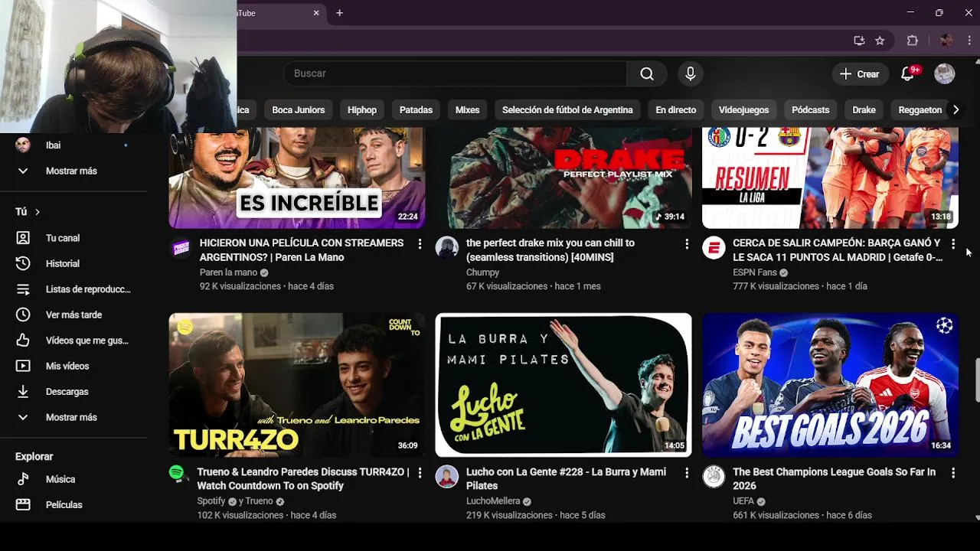Open notifications bell
Screen dimensions: 980x551
point(908,73)
